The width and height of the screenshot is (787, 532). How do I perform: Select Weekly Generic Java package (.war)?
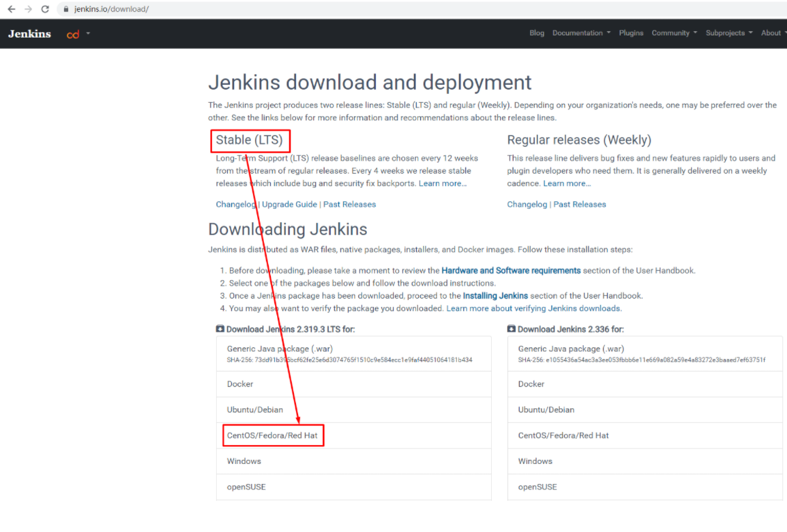point(645,354)
